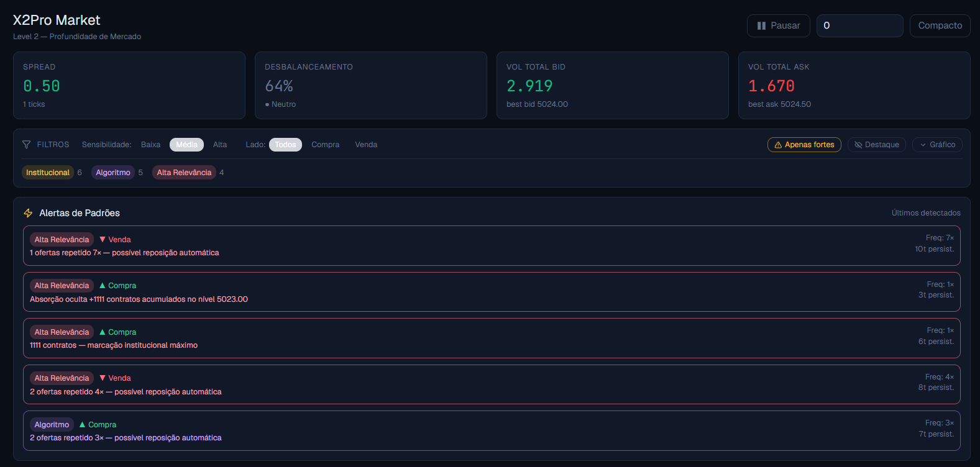Click the Spread value 0.50
Image resolution: width=980 pixels, height=467 pixels.
tap(42, 86)
